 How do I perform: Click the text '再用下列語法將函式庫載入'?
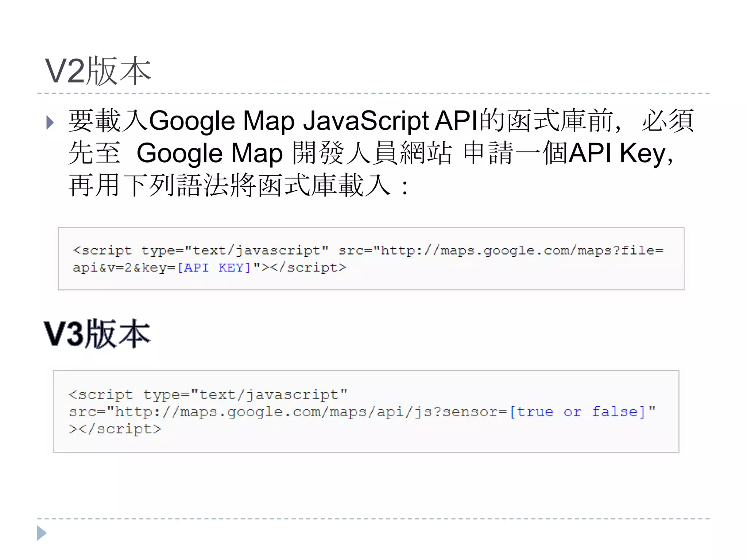tap(230, 185)
